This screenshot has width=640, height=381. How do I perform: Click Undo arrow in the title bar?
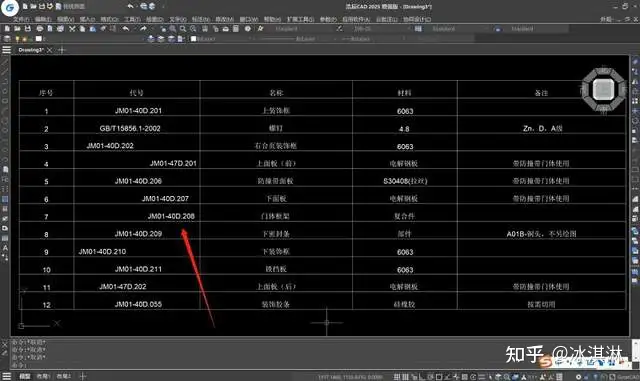tap(130, 6)
